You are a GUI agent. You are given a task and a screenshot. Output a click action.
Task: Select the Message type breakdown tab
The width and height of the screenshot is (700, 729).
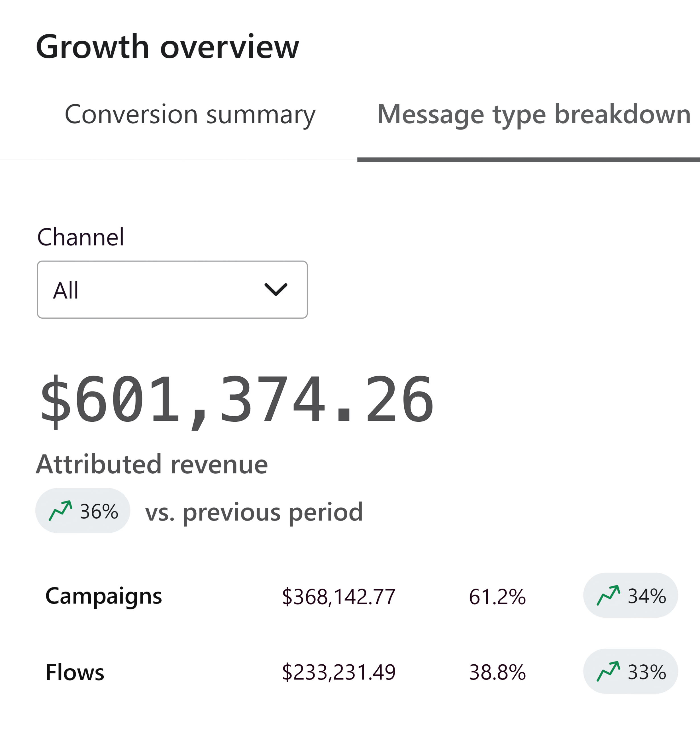pos(534,114)
